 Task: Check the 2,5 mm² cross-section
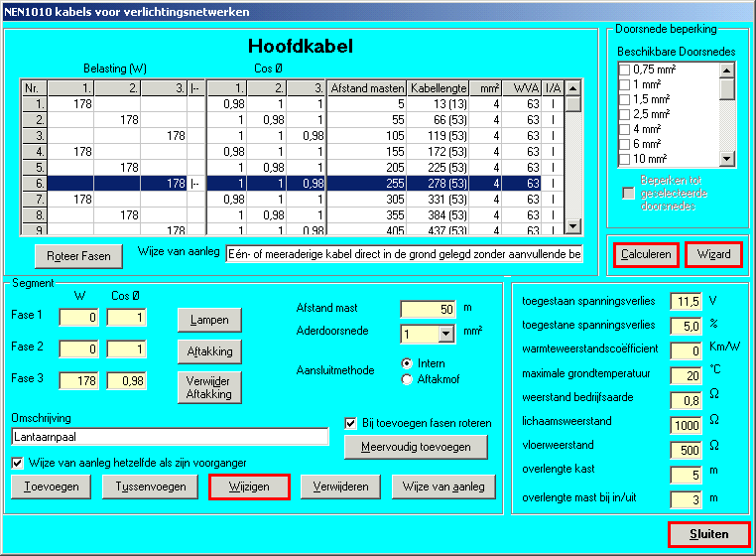[624, 114]
